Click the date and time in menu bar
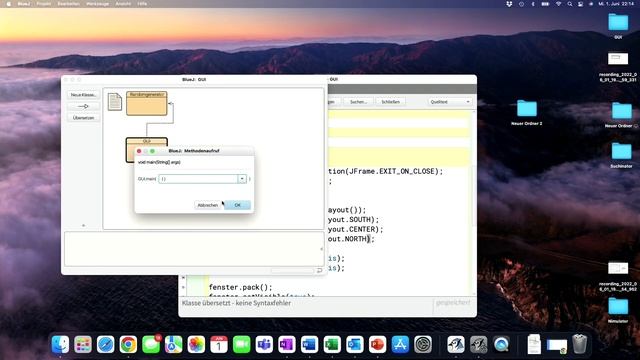 (x=616, y=4)
